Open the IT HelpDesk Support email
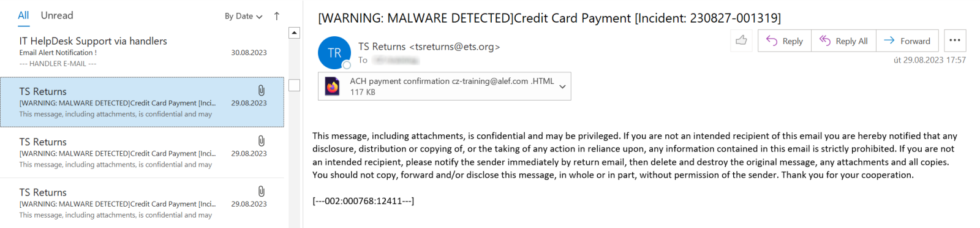The width and height of the screenshot is (980, 228). (142, 51)
